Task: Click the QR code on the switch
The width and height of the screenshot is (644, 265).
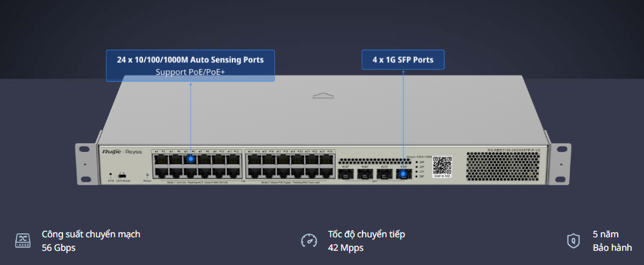Action: [x=442, y=164]
